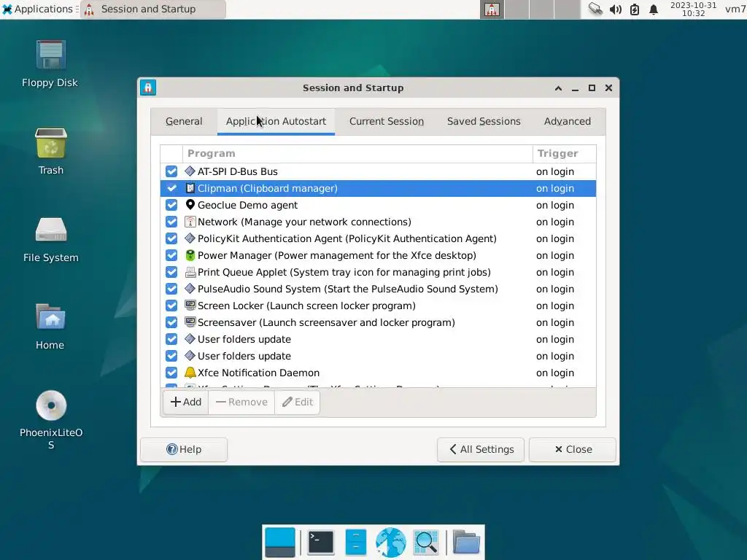Viewport: 747px width, 560px height.
Task: Open the File Manager cabinet icon in dock
Action: click(x=355, y=542)
